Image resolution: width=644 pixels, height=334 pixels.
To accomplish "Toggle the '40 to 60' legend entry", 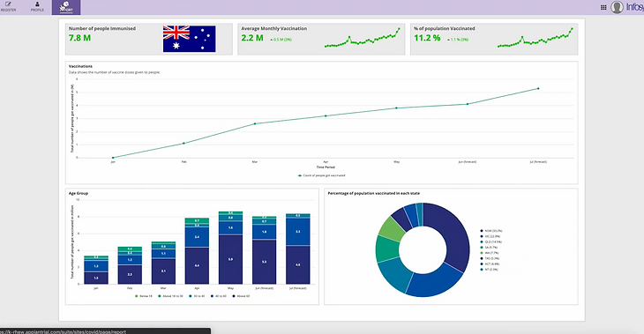I will click(219, 296).
